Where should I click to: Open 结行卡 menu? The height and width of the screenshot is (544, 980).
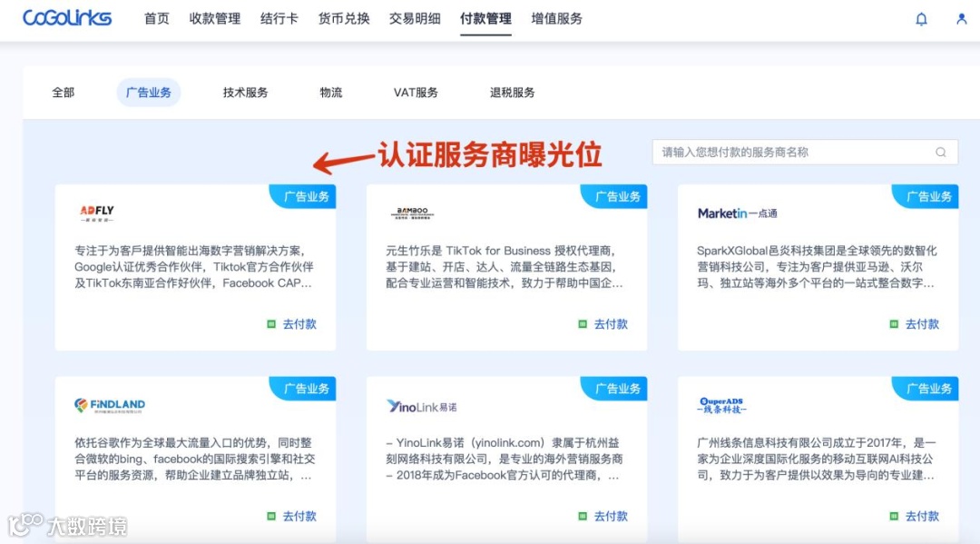(x=279, y=19)
